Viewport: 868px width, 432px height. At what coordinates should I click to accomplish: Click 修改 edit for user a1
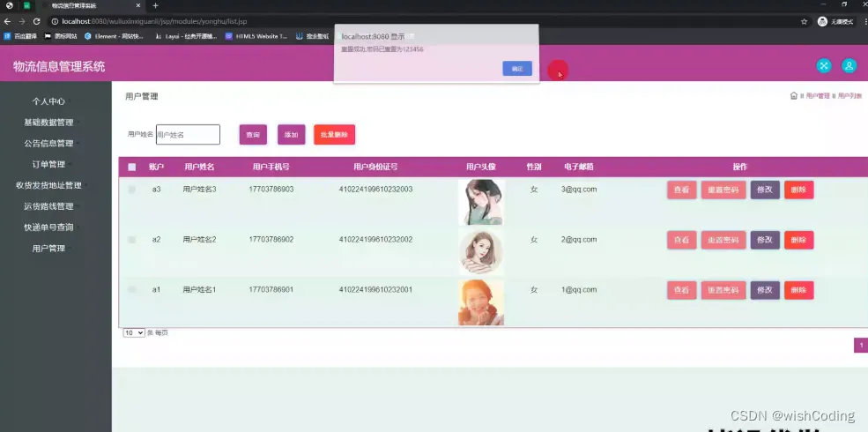(x=765, y=290)
